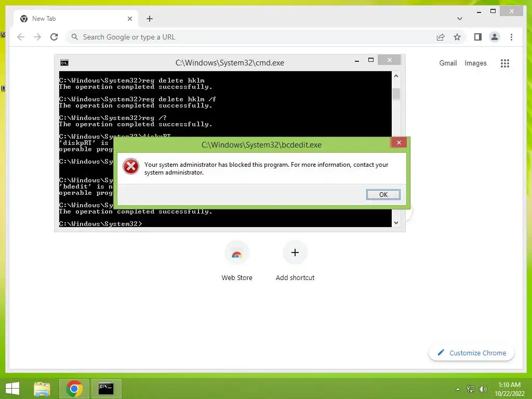This screenshot has height=399, width=532.
Task: Click Customize Chrome button
Action: (x=472, y=353)
